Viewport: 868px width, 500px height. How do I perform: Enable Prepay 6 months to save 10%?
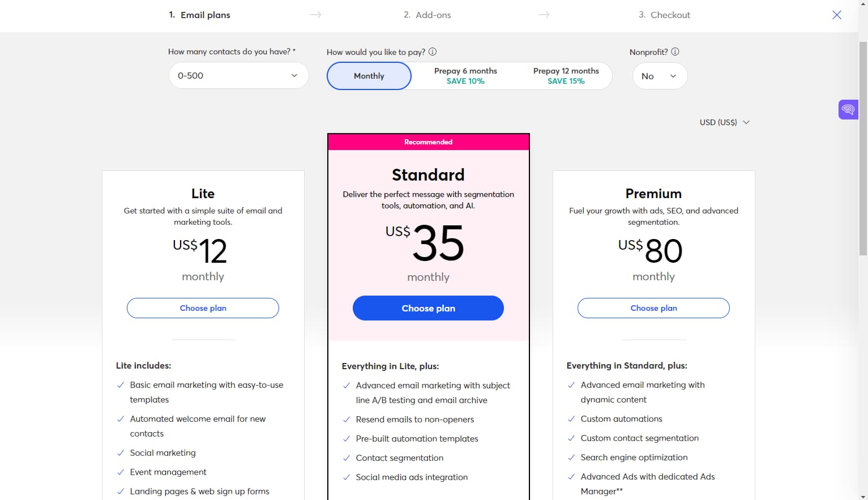pyautogui.click(x=465, y=75)
